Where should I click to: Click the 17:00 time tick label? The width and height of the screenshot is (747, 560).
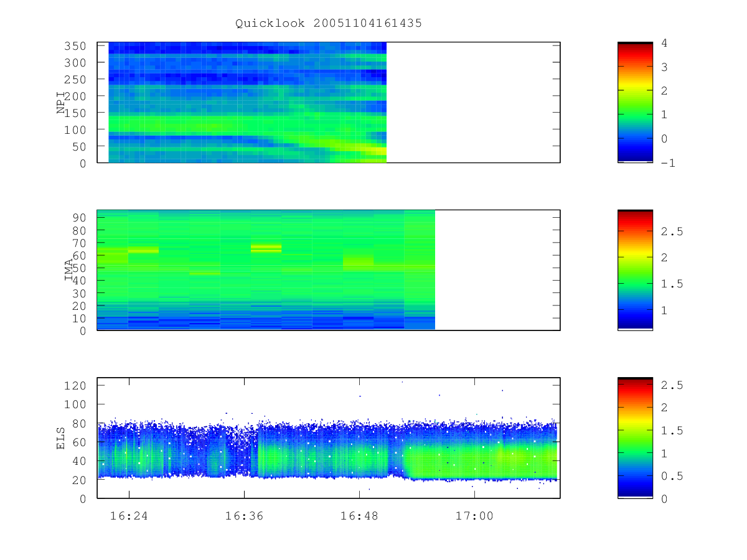(474, 516)
